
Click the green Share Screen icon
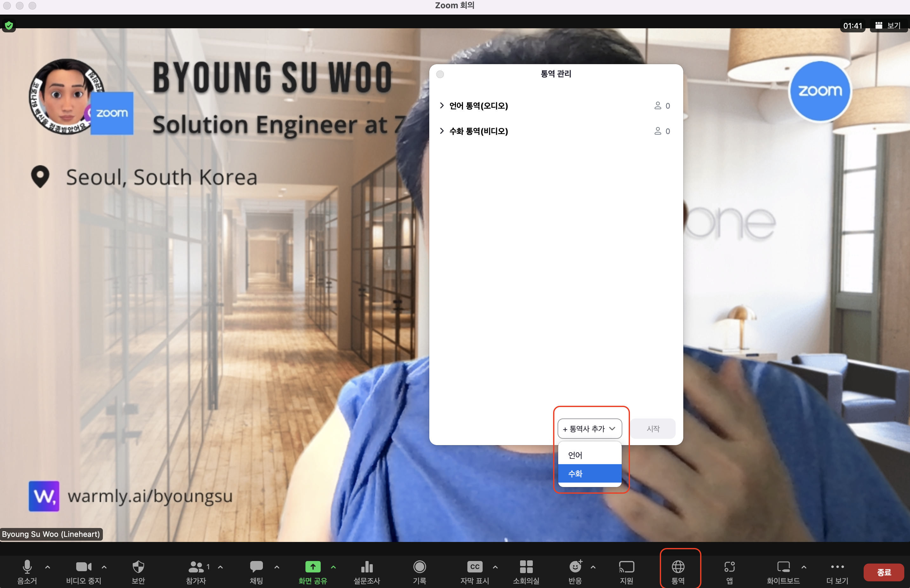pos(313,567)
